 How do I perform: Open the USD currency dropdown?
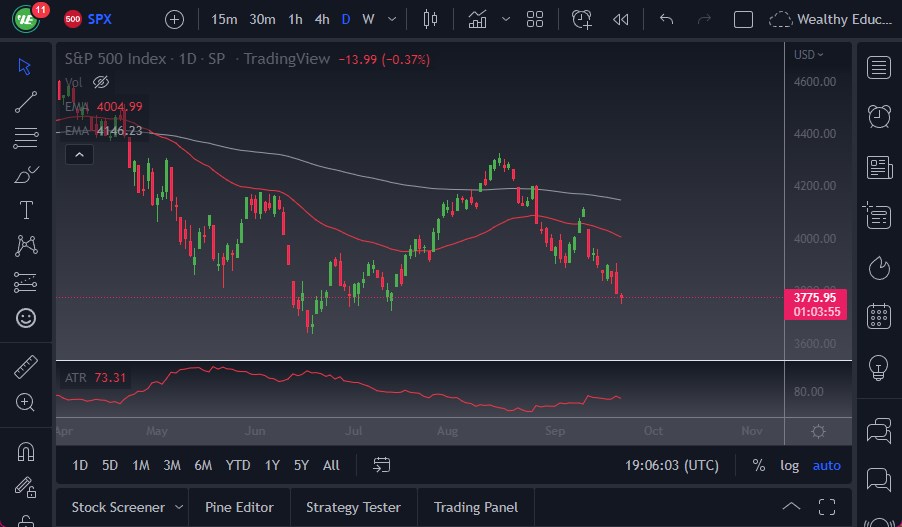click(808, 55)
